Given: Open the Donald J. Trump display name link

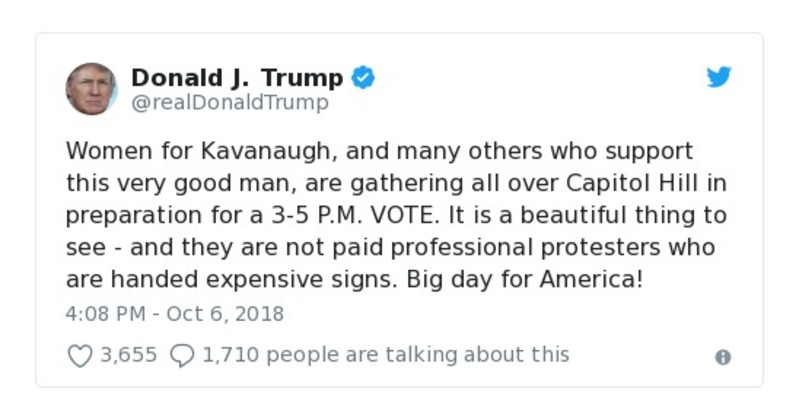Looking at the screenshot, I should 237,77.
